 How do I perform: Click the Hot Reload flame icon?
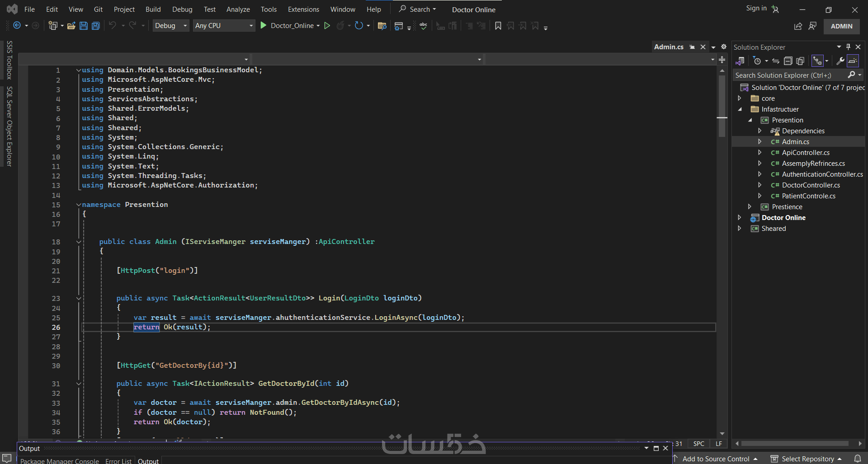coord(340,26)
